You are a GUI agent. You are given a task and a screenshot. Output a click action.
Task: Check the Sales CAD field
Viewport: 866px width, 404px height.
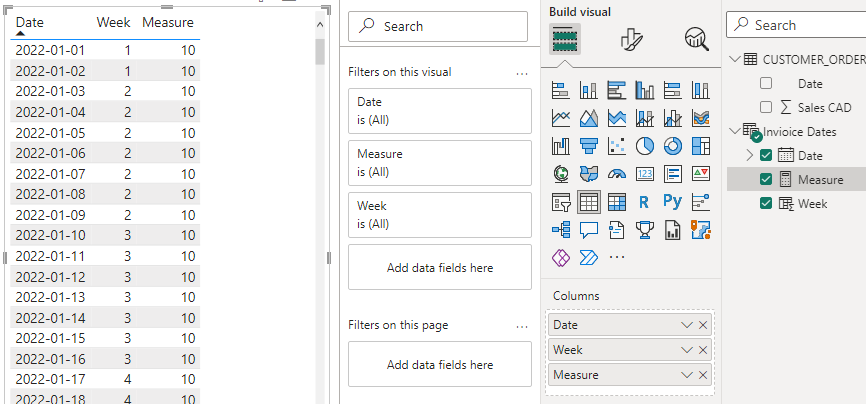pyautogui.click(x=765, y=107)
